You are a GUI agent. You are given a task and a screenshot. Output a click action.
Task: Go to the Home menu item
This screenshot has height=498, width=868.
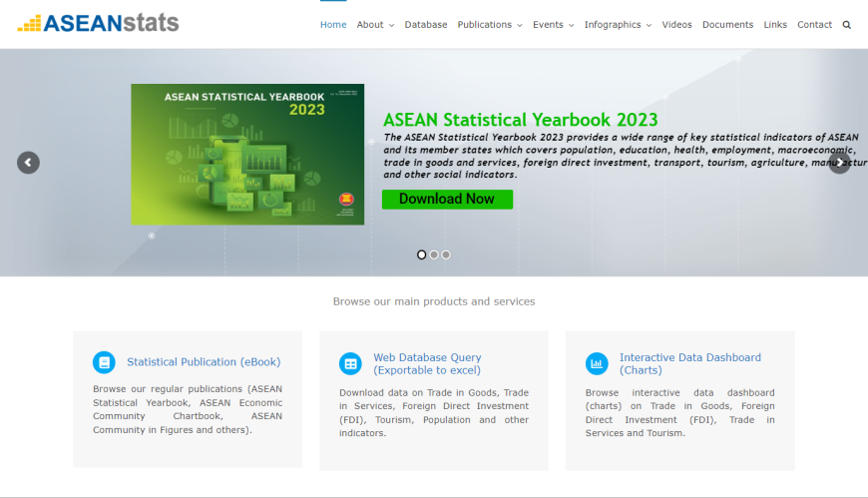(333, 25)
